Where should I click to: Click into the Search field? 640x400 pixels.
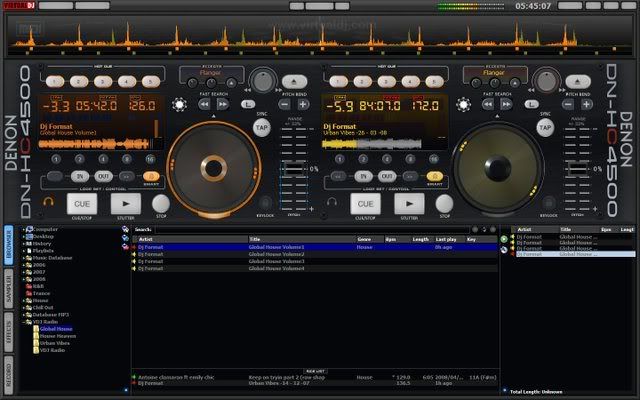click(x=312, y=229)
